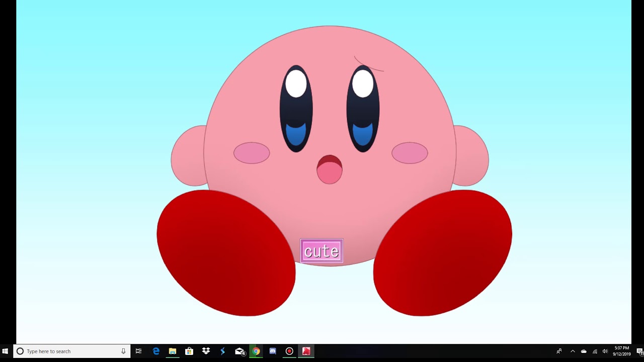
Task: Click the "Type here to search" box
Action: pos(72,351)
